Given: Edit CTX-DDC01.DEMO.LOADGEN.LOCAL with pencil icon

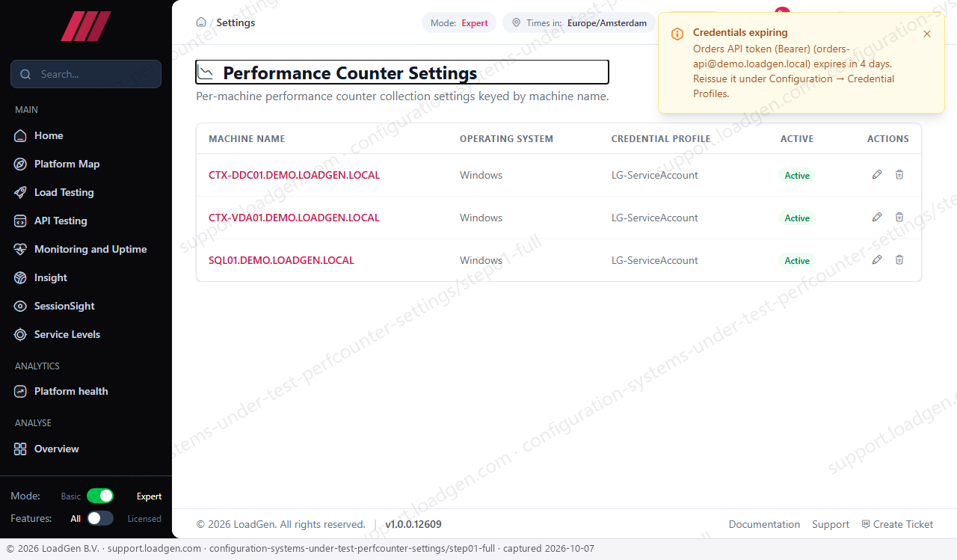Looking at the screenshot, I should (877, 174).
